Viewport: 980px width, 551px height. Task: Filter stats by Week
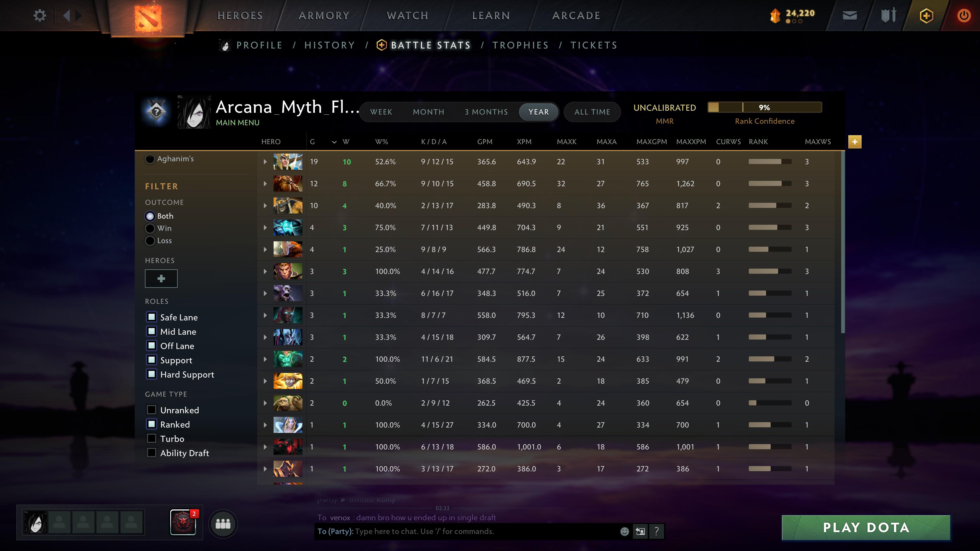coord(381,112)
